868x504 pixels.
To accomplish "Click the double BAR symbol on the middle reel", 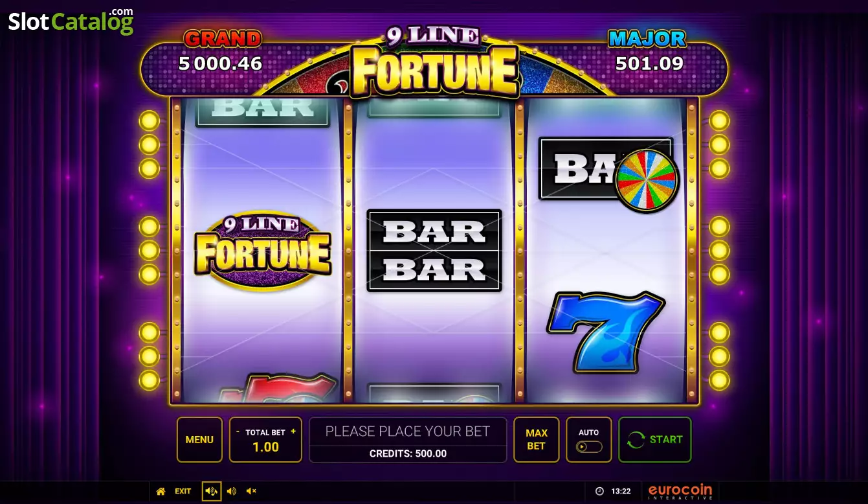I will (x=434, y=250).
